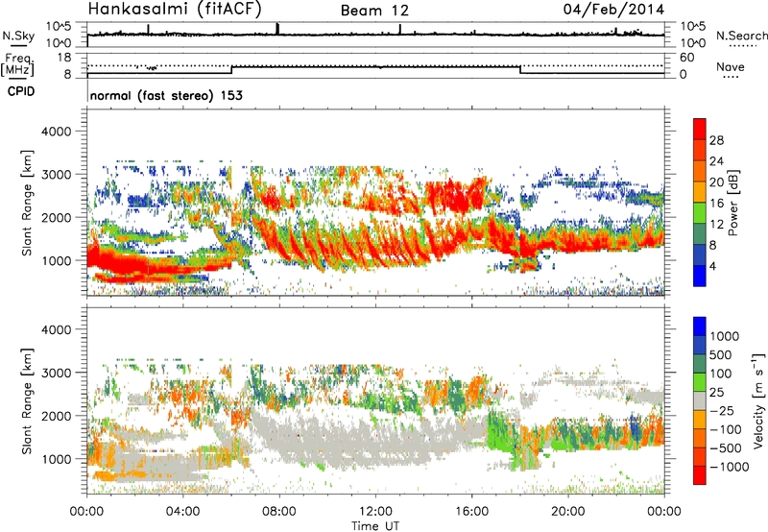Click the 16:00 time tick label
This screenshot has width=768, height=532.
(x=471, y=512)
